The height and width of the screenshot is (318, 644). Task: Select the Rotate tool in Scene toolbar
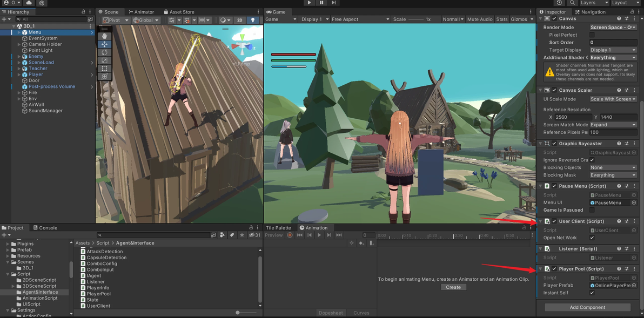tap(104, 52)
